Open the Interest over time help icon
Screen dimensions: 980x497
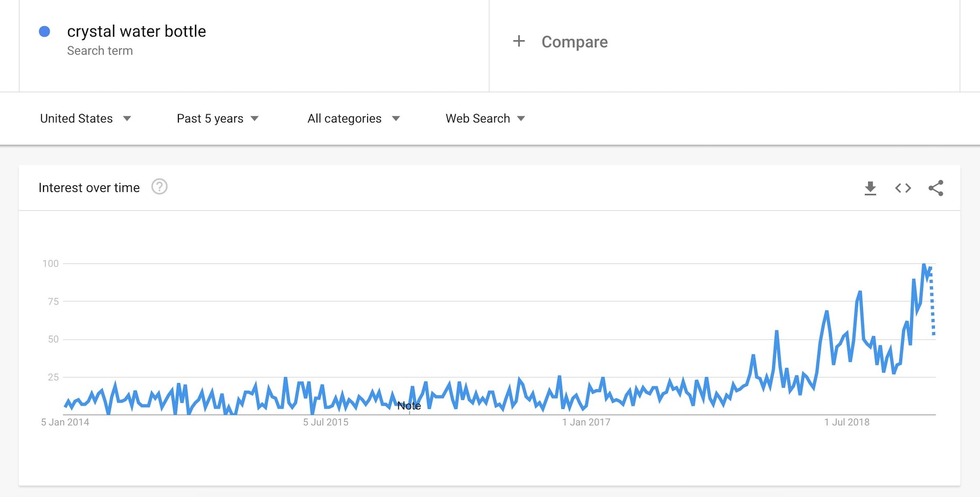pos(159,187)
